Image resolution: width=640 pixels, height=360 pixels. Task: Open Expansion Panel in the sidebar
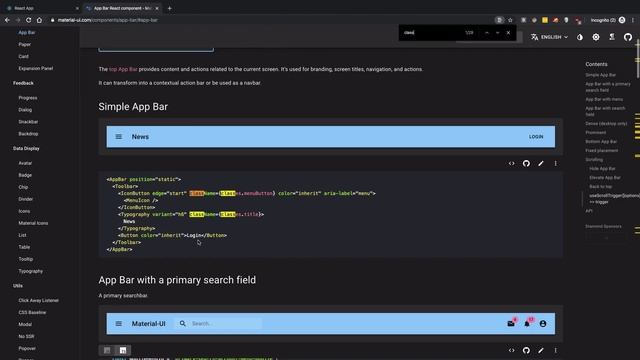pyautogui.click(x=36, y=68)
